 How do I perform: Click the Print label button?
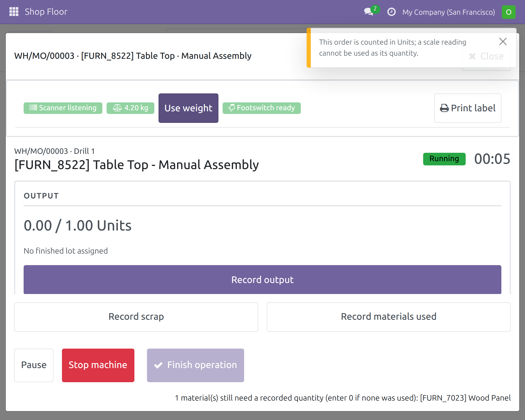point(468,108)
